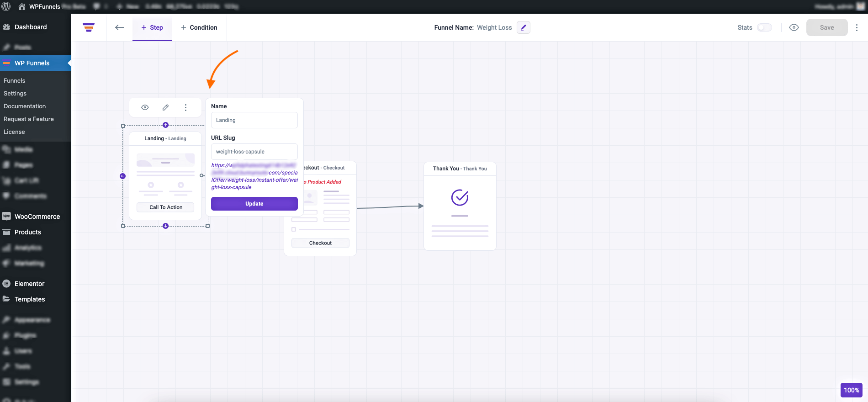
Task: Click the Update button
Action: [x=254, y=204]
